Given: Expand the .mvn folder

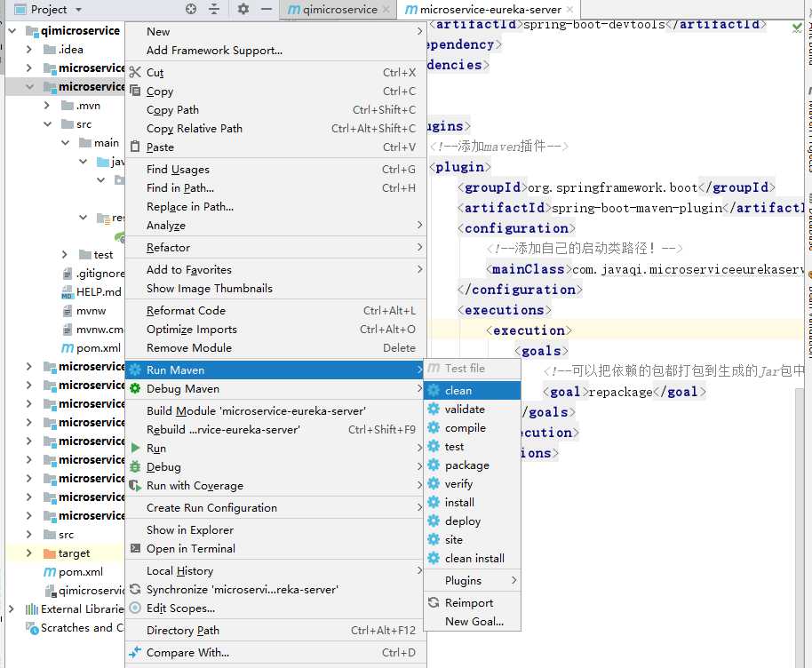Looking at the screenshot, I should point(47,105).
